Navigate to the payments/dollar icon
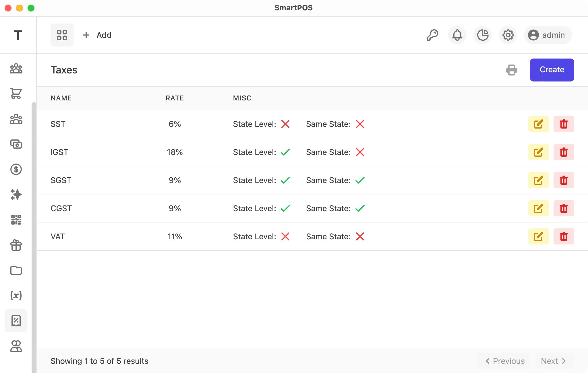The height and width of the screenshot is (373, 588). click(x=16, y=169)
